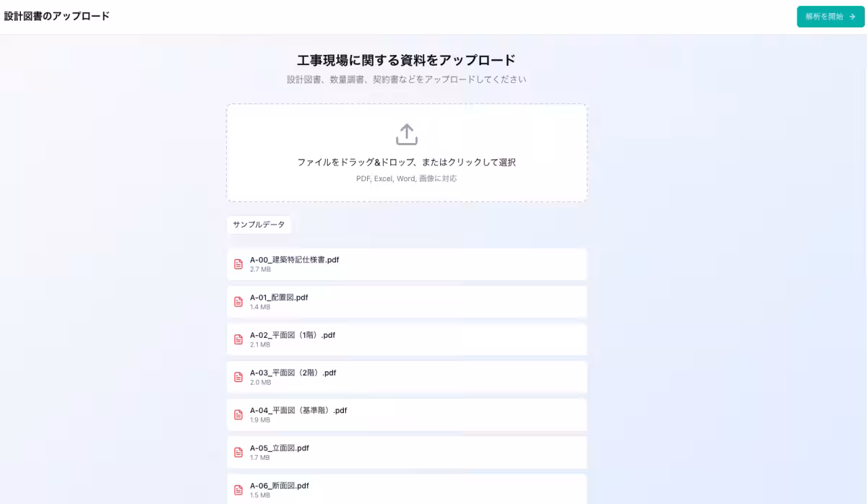Select the A-03_平面図（2階）.pdf list row
867x504 pixels.
pyautogui.click(x=407, y=376)
